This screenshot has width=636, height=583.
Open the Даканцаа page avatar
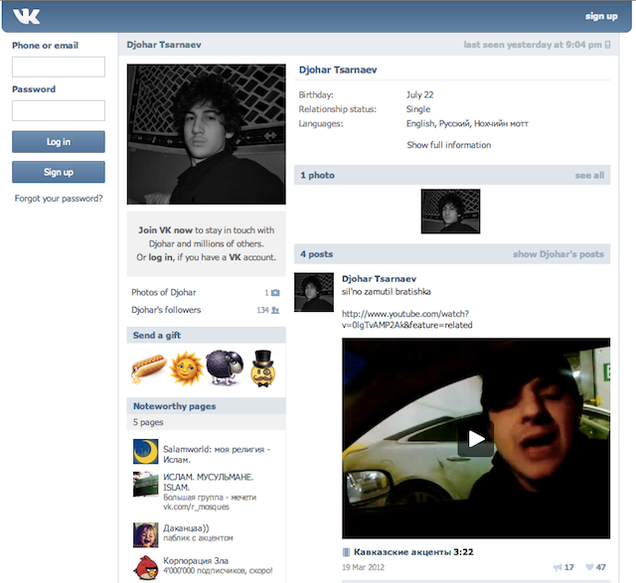(x=146, y=535)
